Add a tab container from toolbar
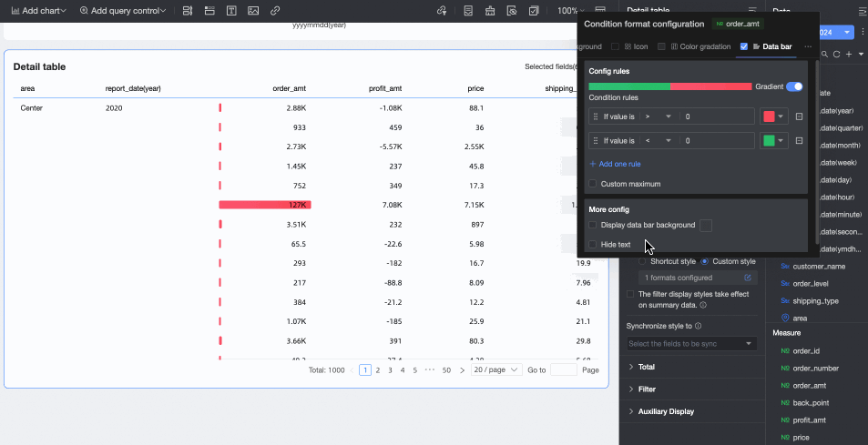The width and height of the screenshot is (868, 445). click(209, 11)
